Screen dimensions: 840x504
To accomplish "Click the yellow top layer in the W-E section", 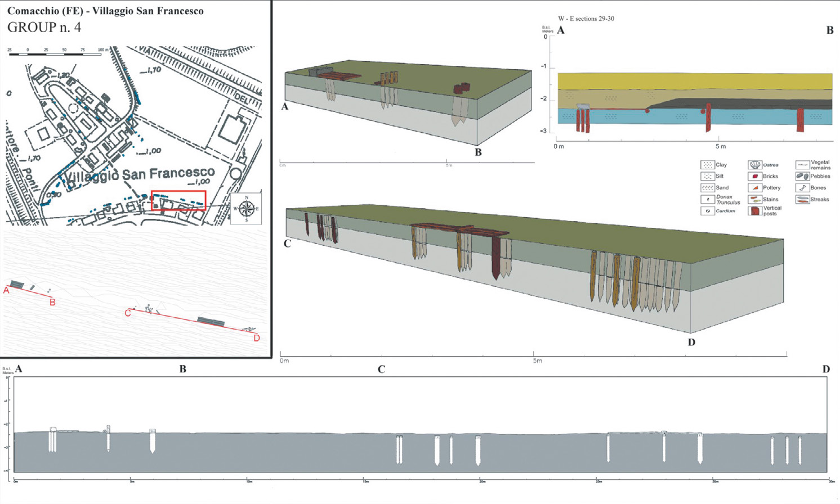I will (695, 81).
